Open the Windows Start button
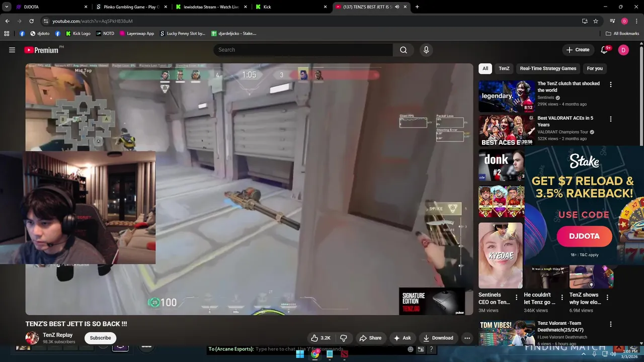This screenshot has height=362, width=644. (x=300, y=354)
